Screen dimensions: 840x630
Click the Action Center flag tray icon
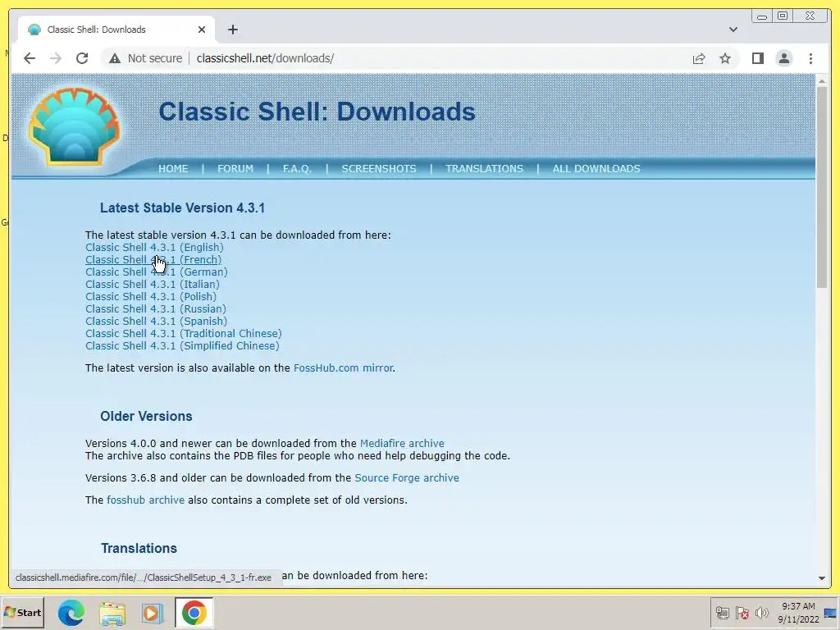coord(742,613)
